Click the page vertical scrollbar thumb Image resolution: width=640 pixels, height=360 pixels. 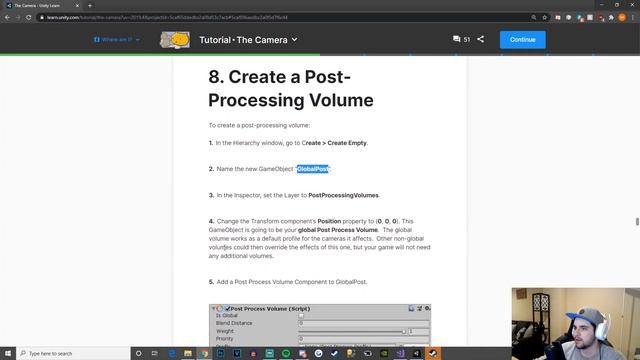(637, 222)
